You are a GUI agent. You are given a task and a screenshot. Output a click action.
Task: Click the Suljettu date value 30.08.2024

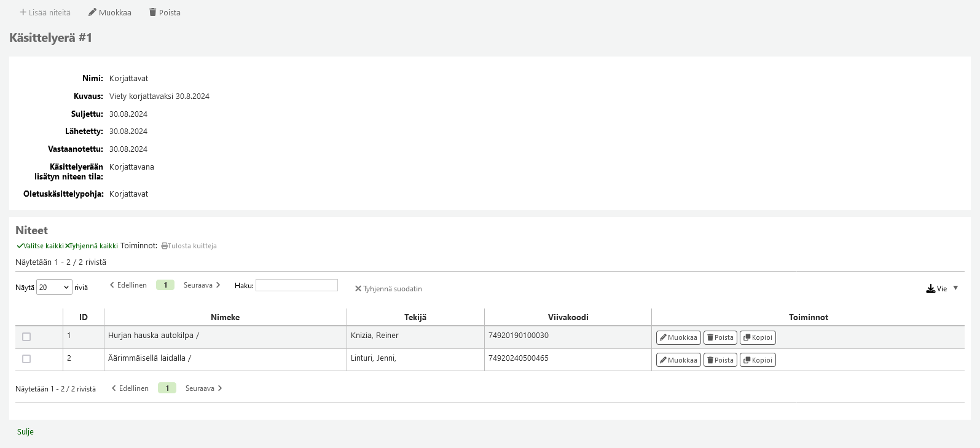(128, 114)
